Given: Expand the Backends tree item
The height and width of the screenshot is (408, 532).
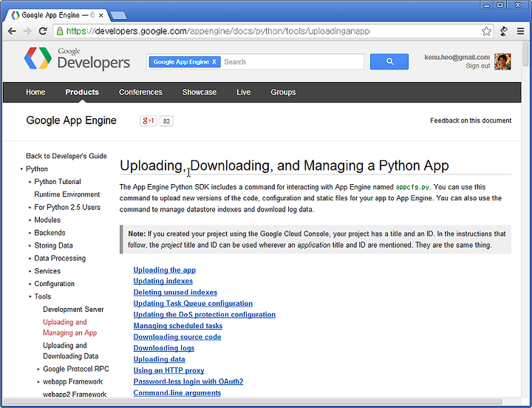Looking at the screenshot, I should pos(30,233).
